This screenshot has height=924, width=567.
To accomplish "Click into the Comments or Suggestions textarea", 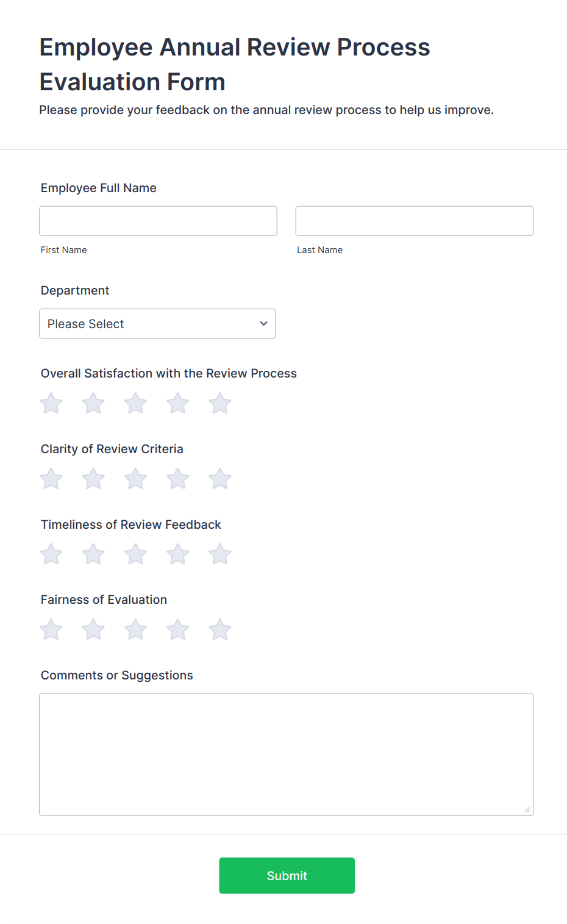I will (x=287, y=754).
